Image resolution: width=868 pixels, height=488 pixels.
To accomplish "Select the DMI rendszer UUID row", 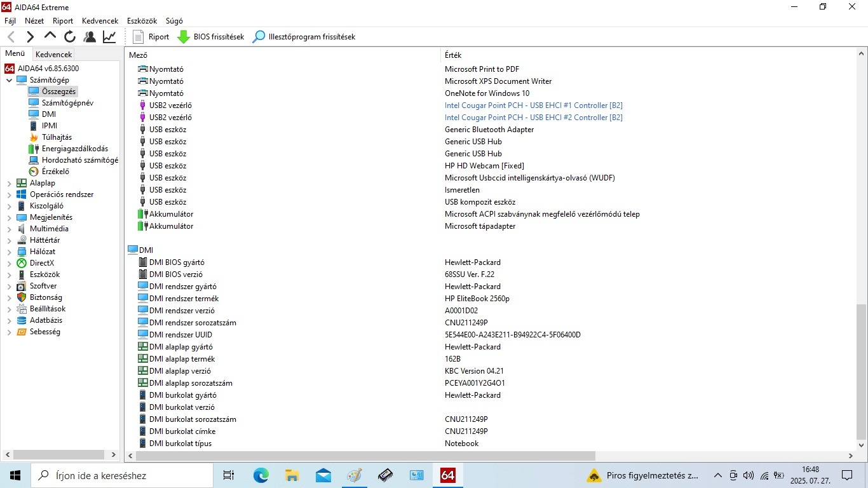I will [x=491, y=335].
